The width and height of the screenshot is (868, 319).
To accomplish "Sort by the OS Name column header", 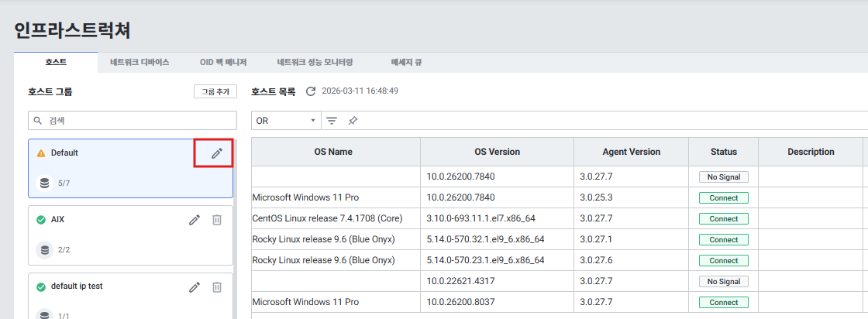I will click(333, 152).
